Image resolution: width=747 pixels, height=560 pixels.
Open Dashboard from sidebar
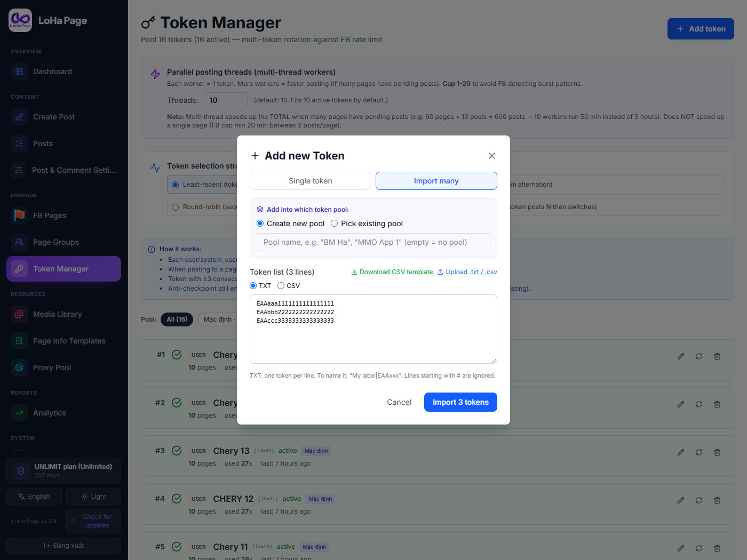[64, 71]
